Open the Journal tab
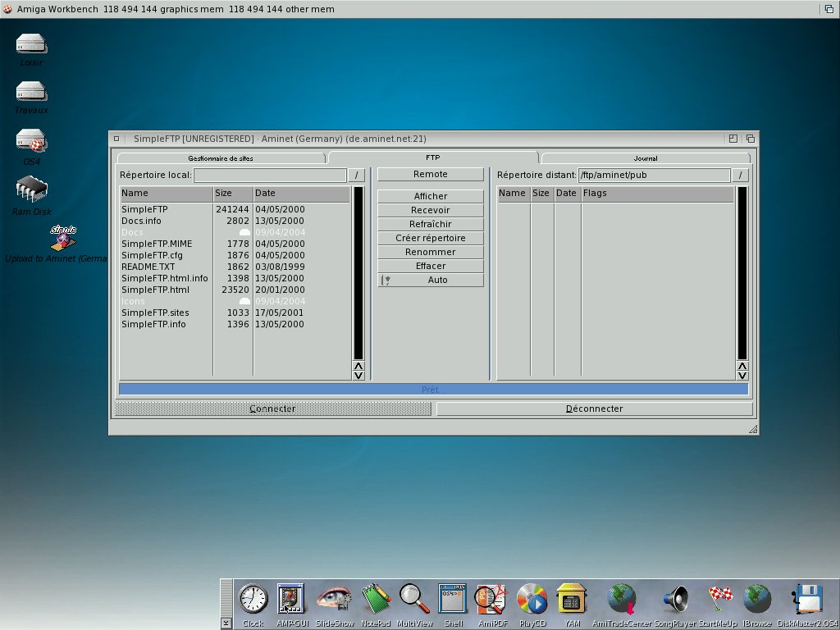The image size is (840, 630). click(646, 158)
